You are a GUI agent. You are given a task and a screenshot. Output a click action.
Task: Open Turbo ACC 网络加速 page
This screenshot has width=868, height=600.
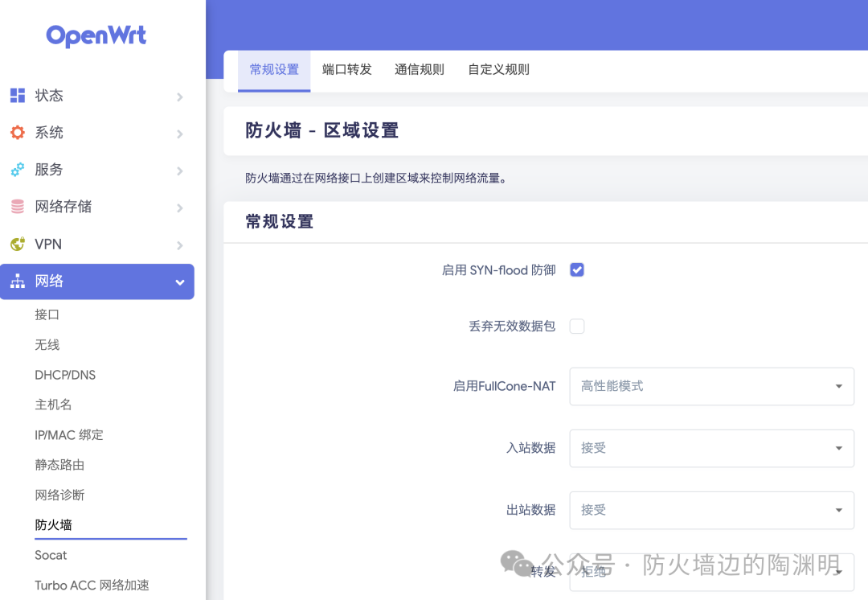(92, 585)
